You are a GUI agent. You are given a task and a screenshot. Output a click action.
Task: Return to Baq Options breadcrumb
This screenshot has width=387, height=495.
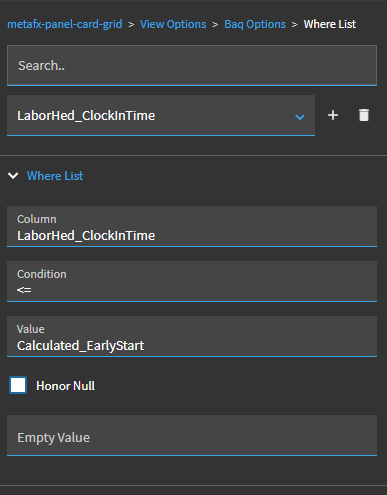point(255,24)
